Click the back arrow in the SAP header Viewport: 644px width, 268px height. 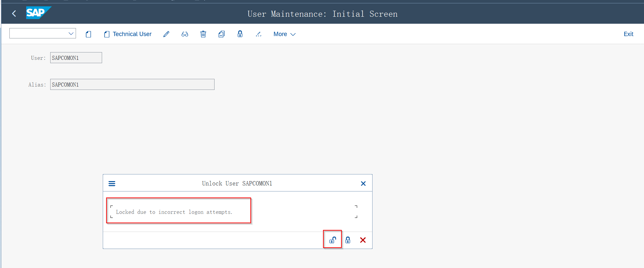point(14,14)
